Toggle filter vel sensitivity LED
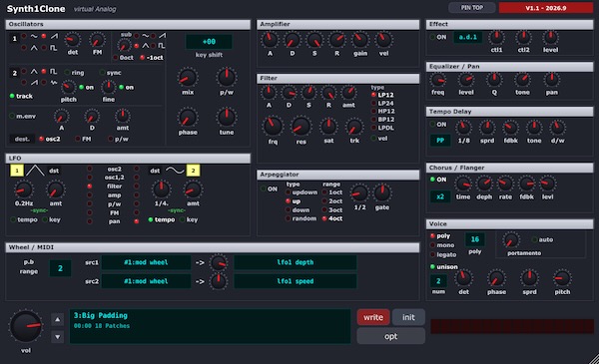 click(x=373, y=139)
